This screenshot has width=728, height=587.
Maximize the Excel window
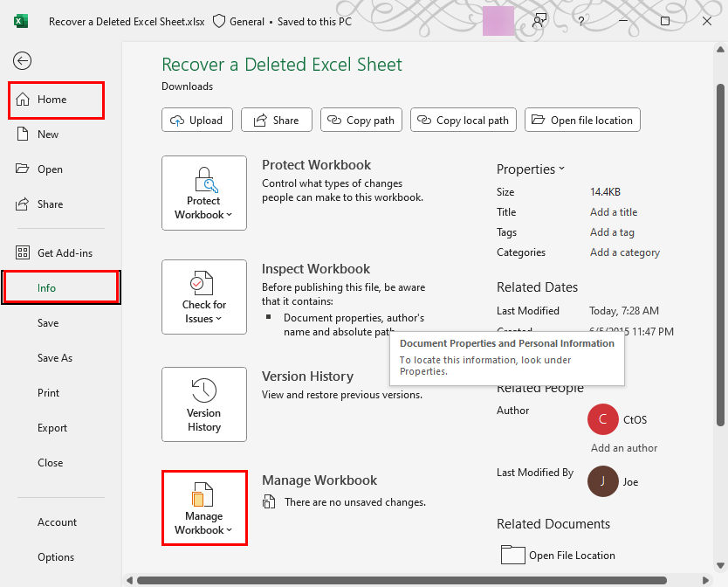[665, 21]
